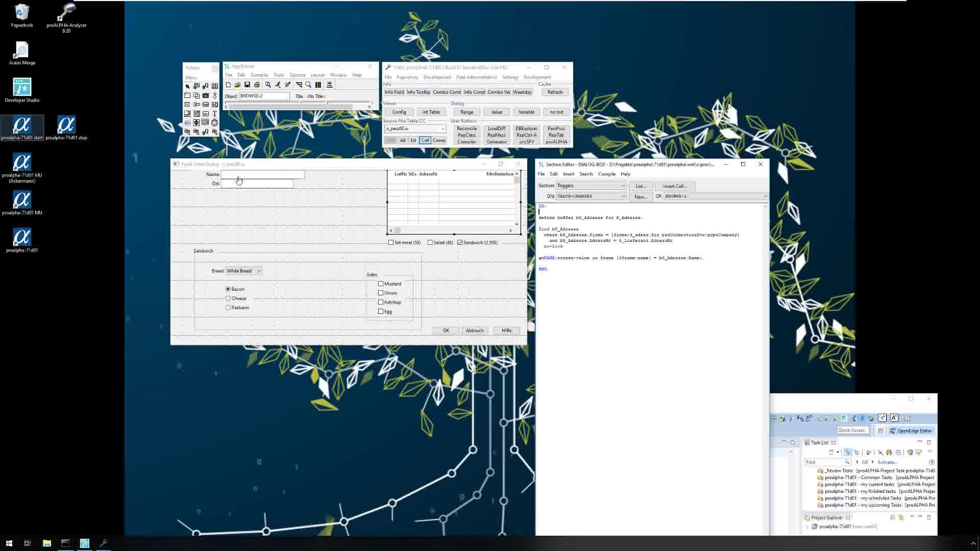Click the OK button in Food Order Dialog
980x551 pixels.
click(x=446, y=331)
